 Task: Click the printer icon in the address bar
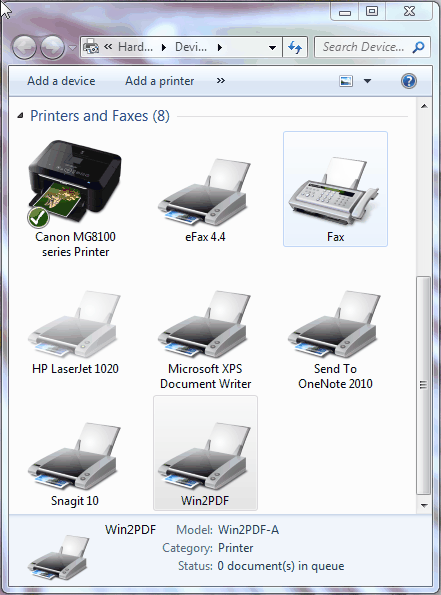pos(90,47)
